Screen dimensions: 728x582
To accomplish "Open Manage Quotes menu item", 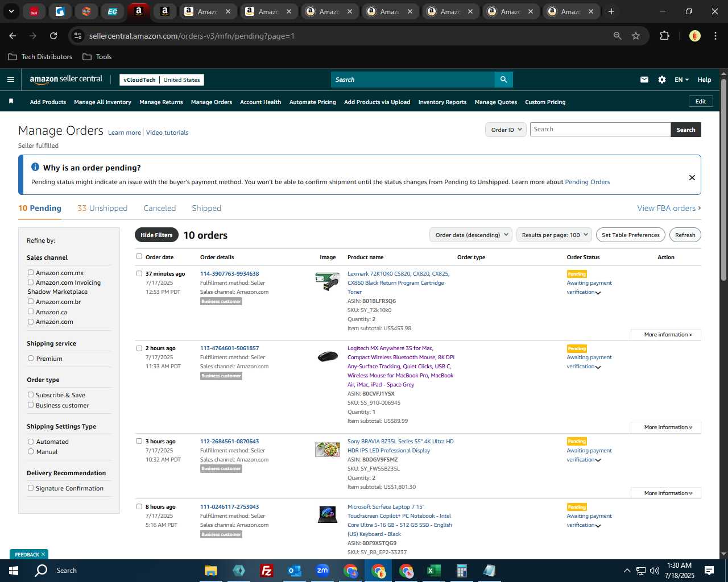I will (496, 102).
